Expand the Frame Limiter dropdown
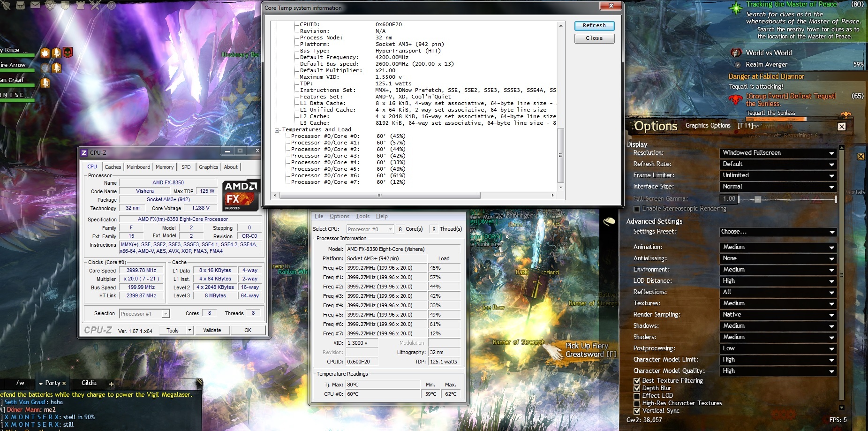 point(778,175)
